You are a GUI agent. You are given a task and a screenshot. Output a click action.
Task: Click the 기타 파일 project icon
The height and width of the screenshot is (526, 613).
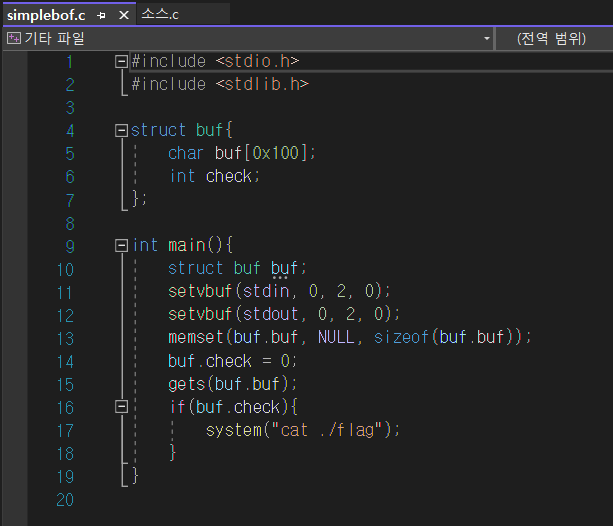(x=14, y=38)
